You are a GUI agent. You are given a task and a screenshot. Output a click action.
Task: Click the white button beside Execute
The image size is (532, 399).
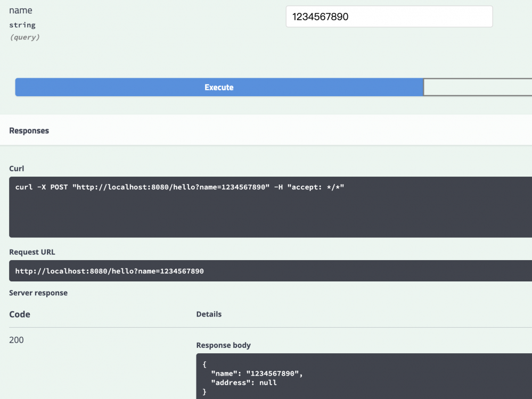click(x=477, y=87)
